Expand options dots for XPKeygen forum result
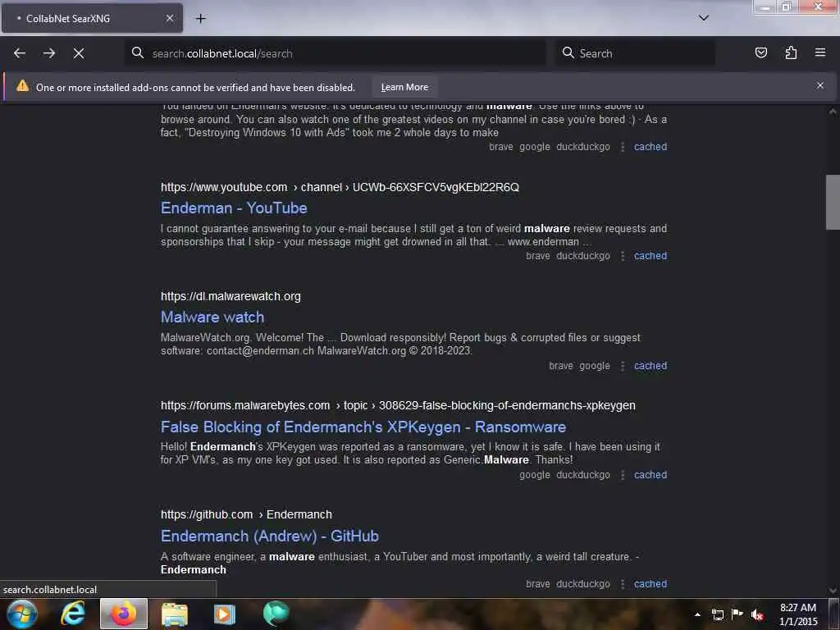Viewport: 840px width, 630px height. pos(622,475)
